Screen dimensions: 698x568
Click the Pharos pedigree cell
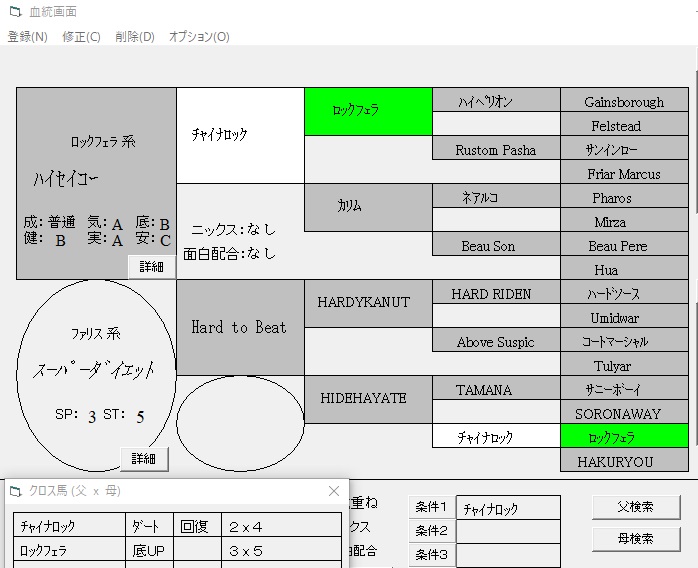pyautogui.click(x=624, y=196)
